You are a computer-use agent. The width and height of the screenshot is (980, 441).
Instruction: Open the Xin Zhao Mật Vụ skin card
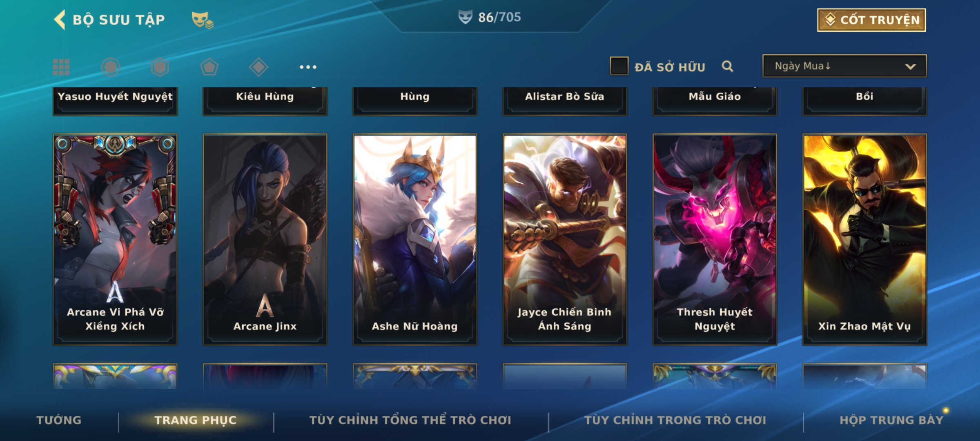point(864,240)
